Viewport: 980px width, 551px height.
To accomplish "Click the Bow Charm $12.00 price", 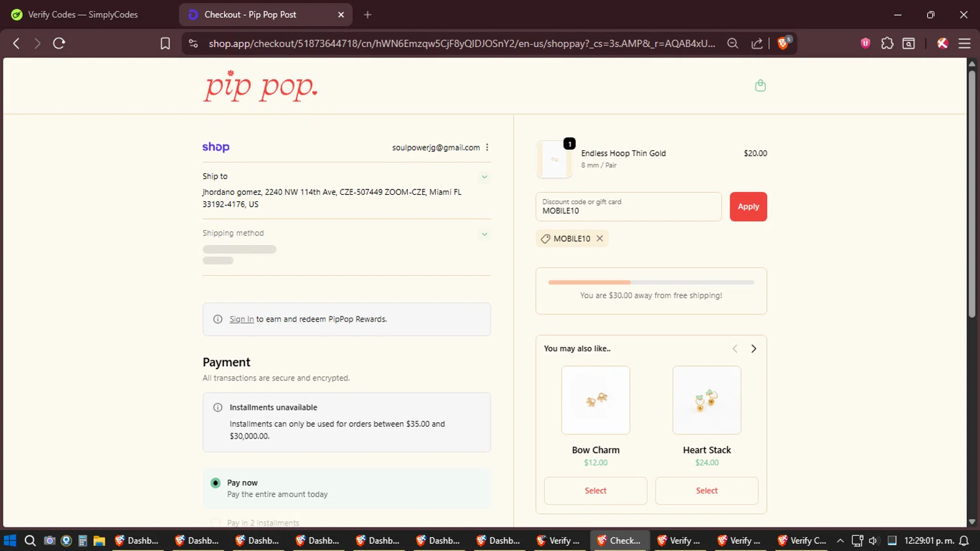I will click(x=596, y=463).
